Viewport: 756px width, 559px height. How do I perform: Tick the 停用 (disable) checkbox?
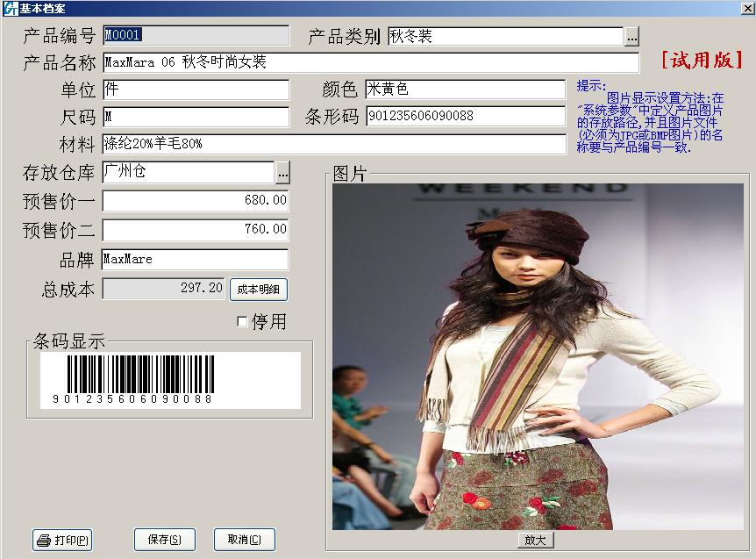[x=242, y=321]
